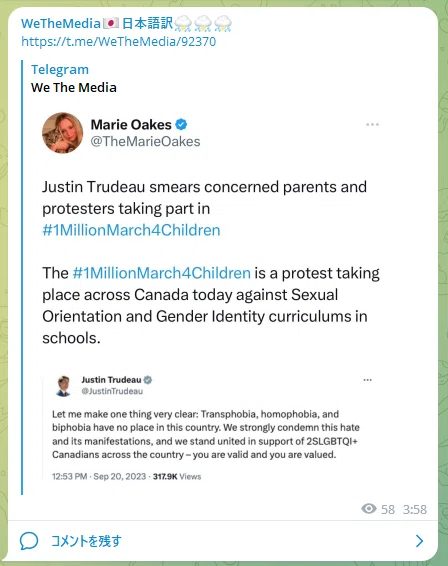Click the eye views icon showing 58
Screen dimensions: 448x566
point(369,509)
